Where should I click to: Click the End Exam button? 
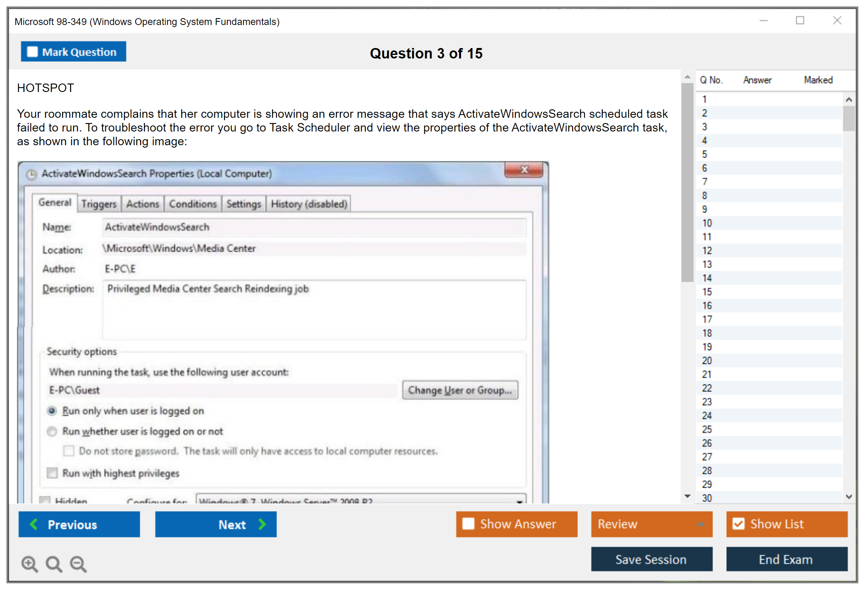(x=786, y=559)
